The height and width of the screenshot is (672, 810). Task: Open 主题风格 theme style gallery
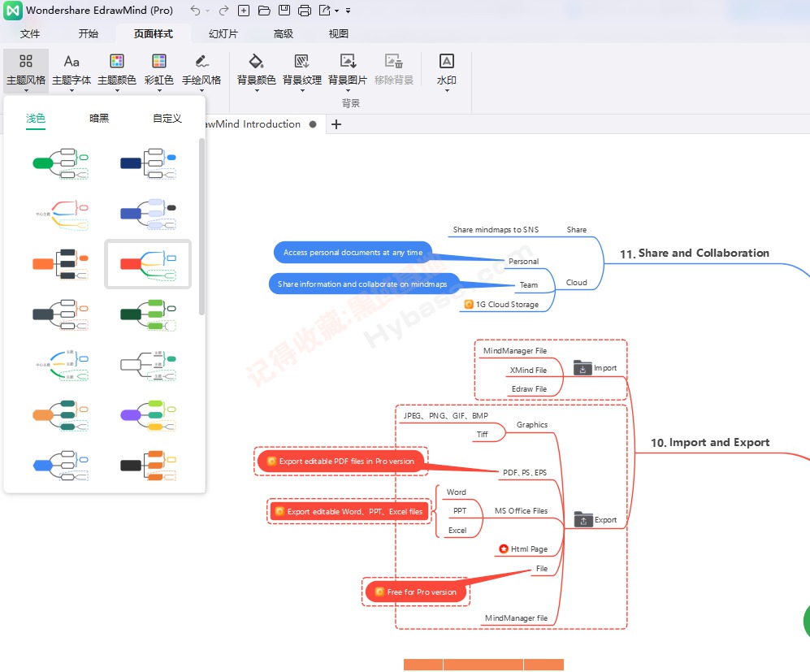[x=26, y=70]
